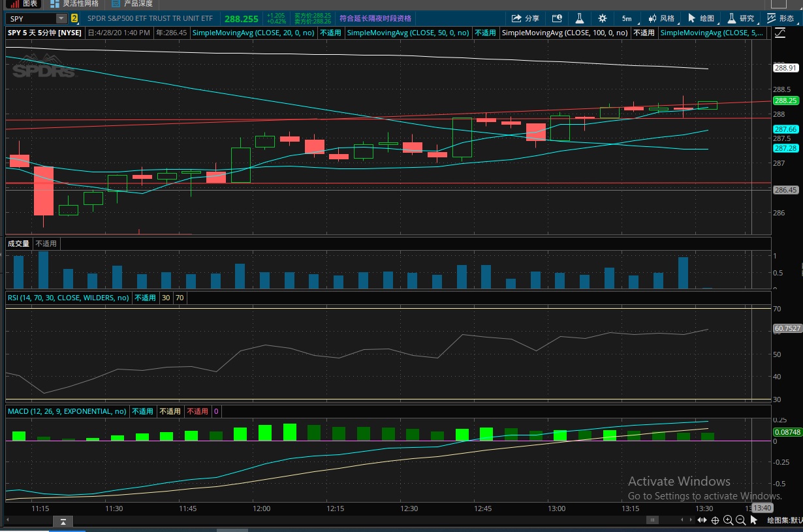Image resolution: width=803 pixels, height=532 pixels.
Task: Click the MACD (12, 26, 9, EXPONENTIAL, no) label
Action: click(x=67, y=411)
